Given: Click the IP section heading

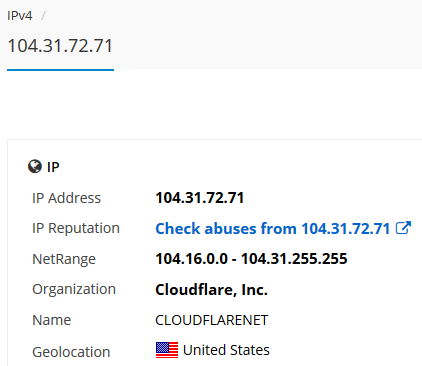Looking at the screenshot, I should pos(53,167).
